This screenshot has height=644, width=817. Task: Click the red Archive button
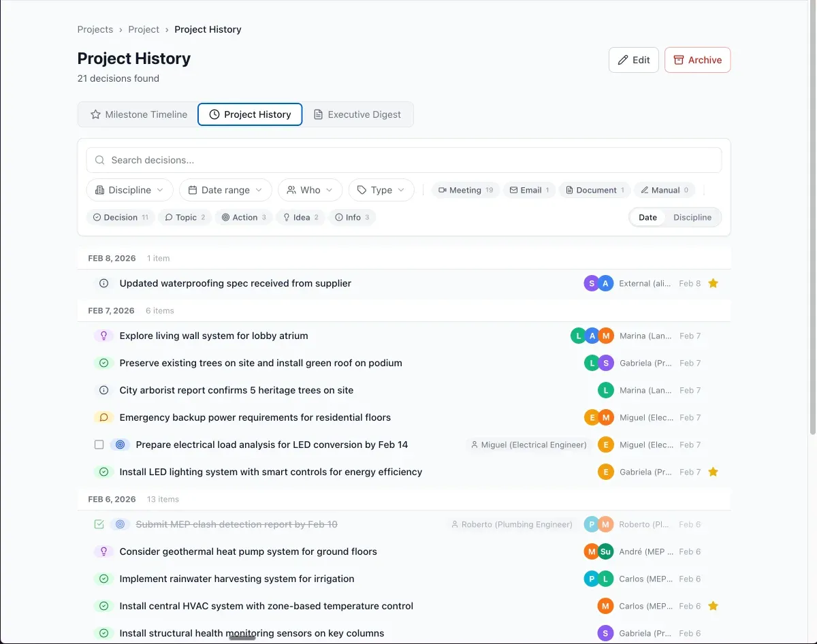click(x=697, y=60)
